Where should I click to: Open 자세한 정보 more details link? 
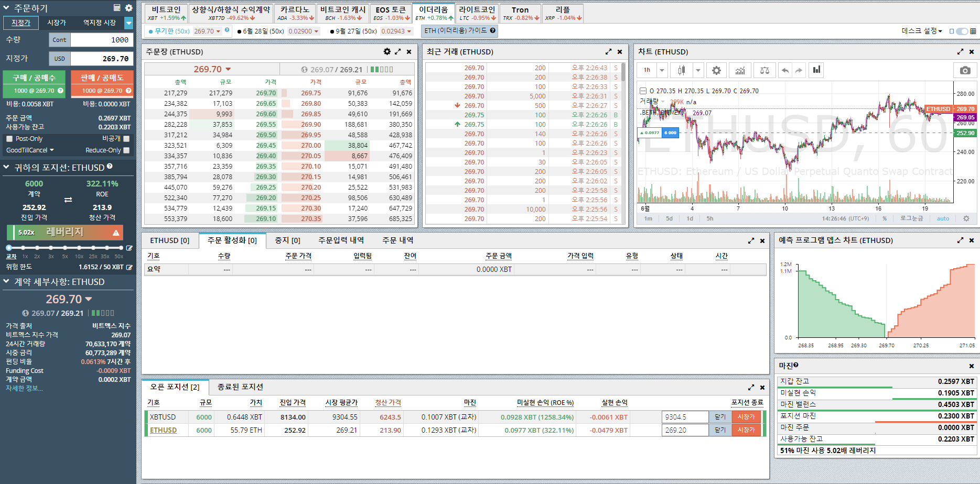pos(24,389)
